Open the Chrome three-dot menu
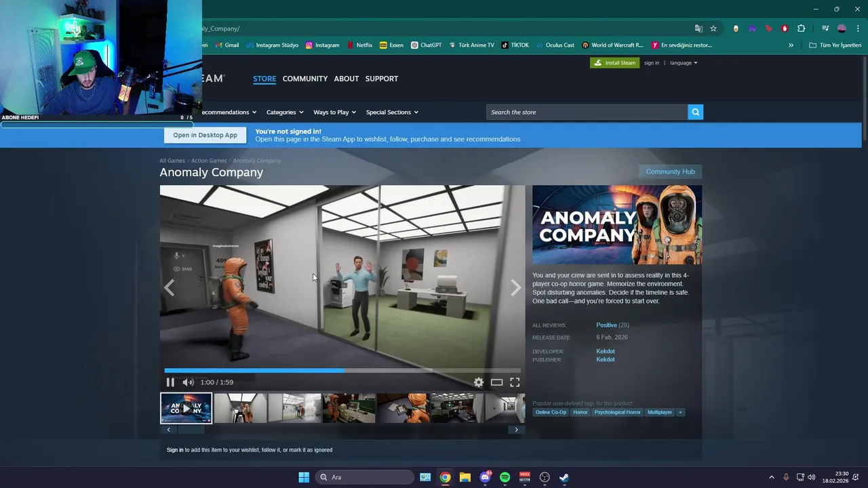 (x=858, y=28)
